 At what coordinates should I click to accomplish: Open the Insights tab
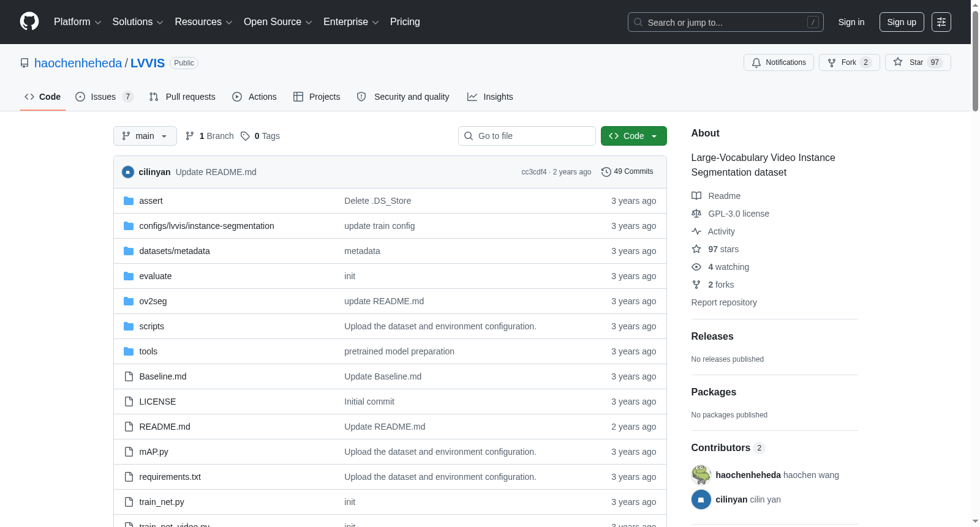tap(490, 97)
